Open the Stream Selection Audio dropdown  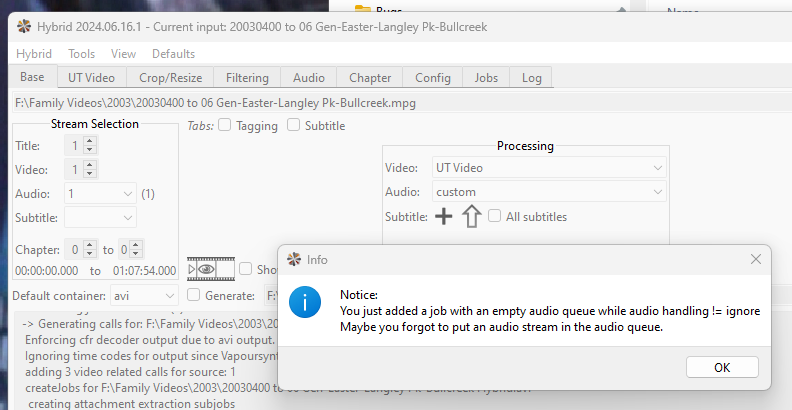coord(100,193)
